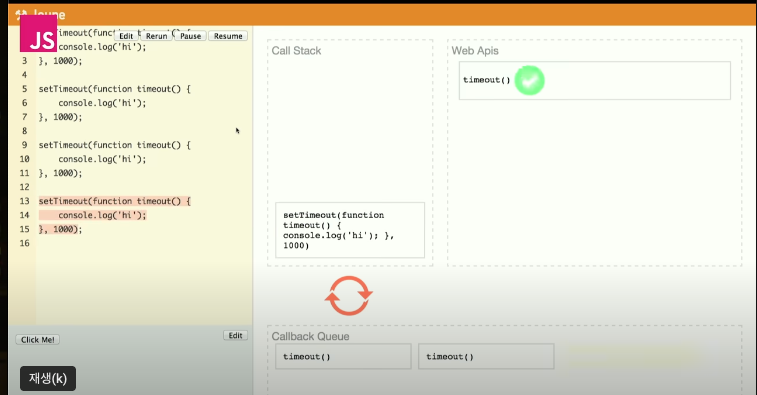This screenshot has height=395, width=757.
Task: Click line number 4 in the gutter
Action: pyautogui.click(x=25, y=75)
